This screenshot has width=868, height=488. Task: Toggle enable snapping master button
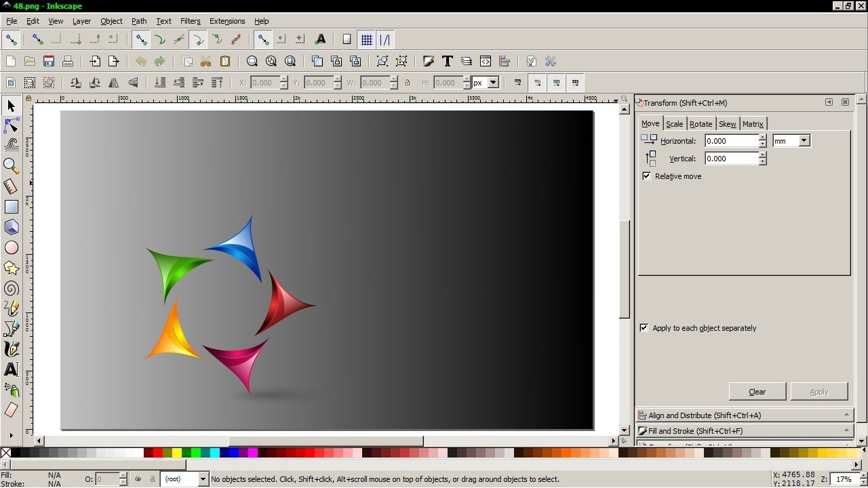pyautogui.click(x=11, y=39)
